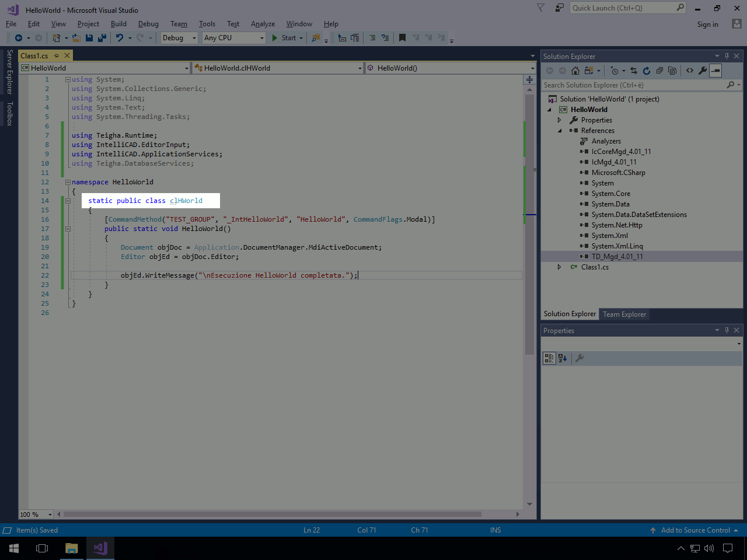Uncomment selected lines icon
This screenshot has height=560, width=747.
click(385, 38)
